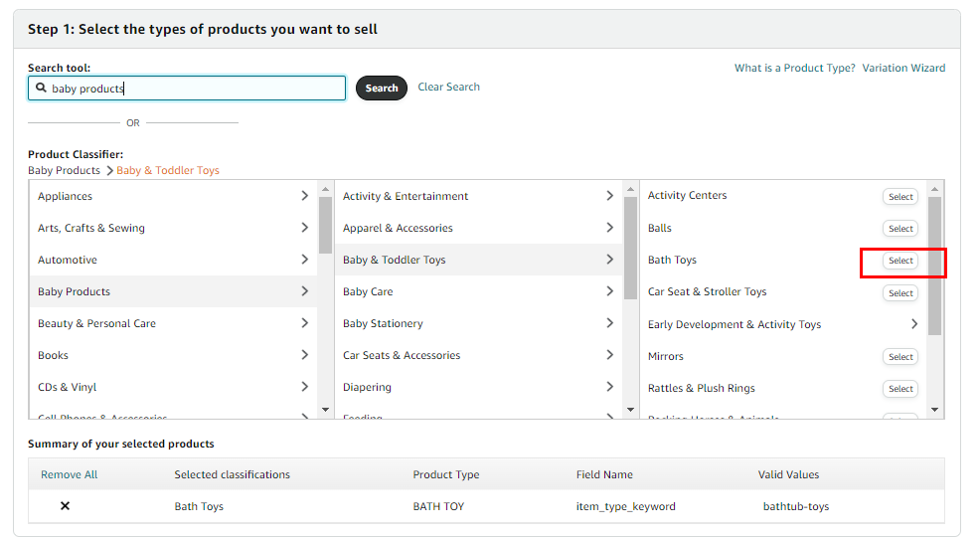This screenshot has width=980, height=540.
Task: Remove Bath Toys row with X icon
Action: tap(66, 506)
